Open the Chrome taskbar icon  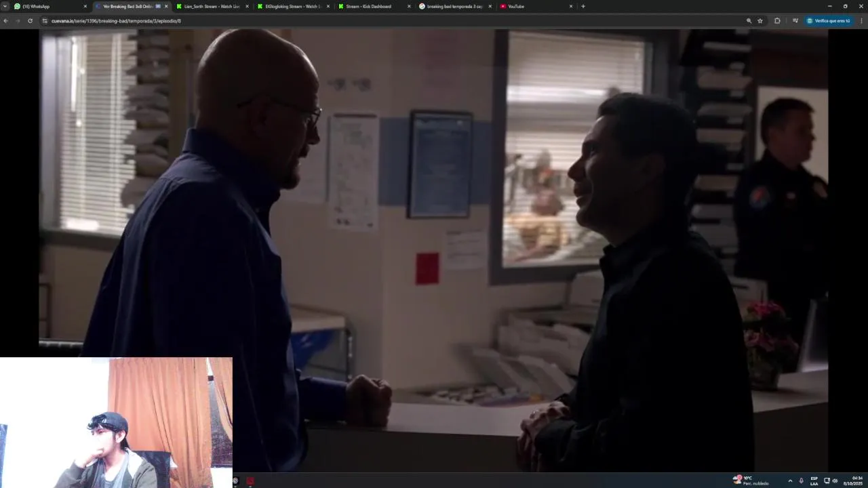coord(235,481)
